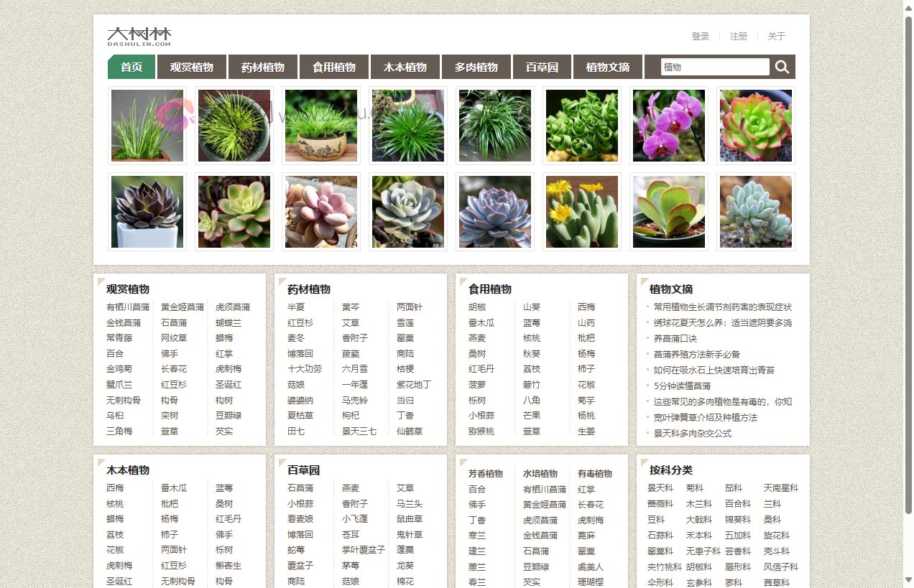The height and width of the screenshot is (588, 914).
Task: Switch to the 多肉植物 menu tab
Action: [476, 67]
